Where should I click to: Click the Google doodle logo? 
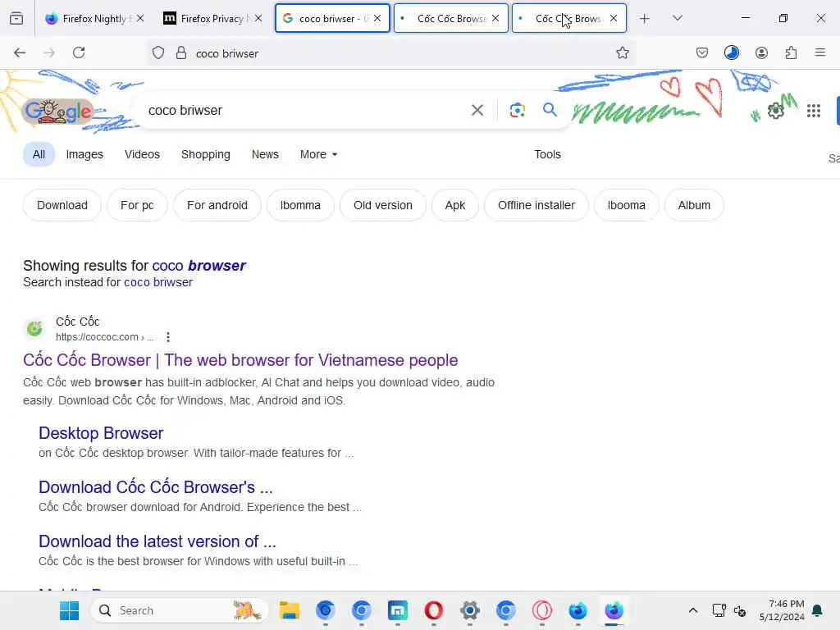(x=58, y=112)
